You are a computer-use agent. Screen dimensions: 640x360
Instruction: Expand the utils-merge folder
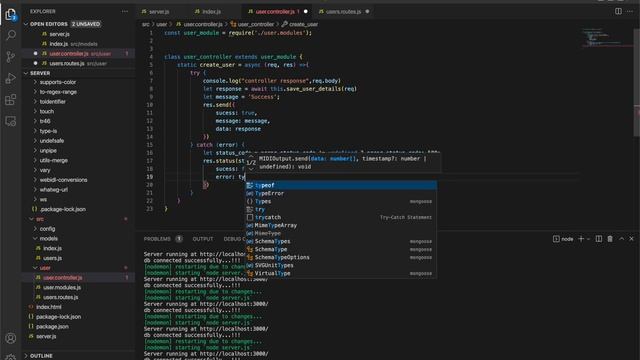(x=53, y=160)
